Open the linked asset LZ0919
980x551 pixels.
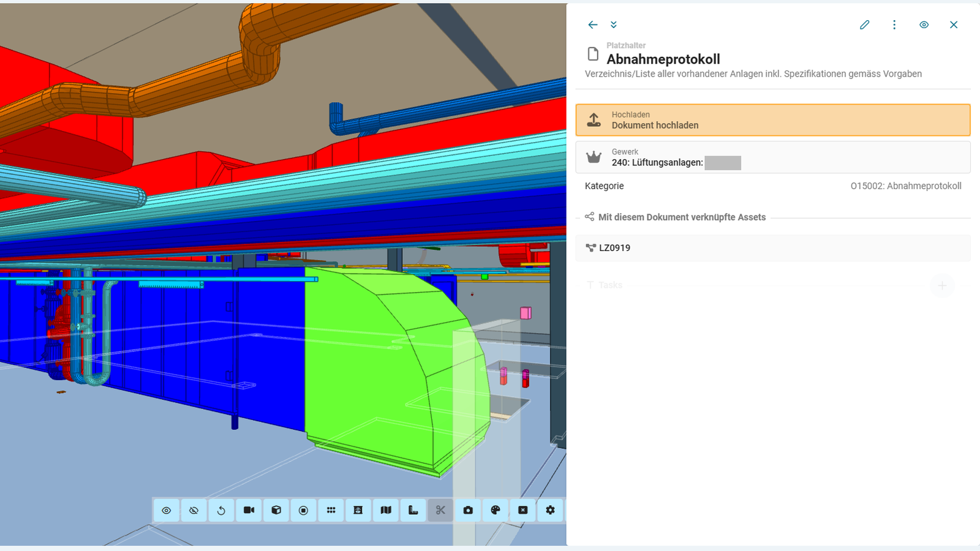773,248
